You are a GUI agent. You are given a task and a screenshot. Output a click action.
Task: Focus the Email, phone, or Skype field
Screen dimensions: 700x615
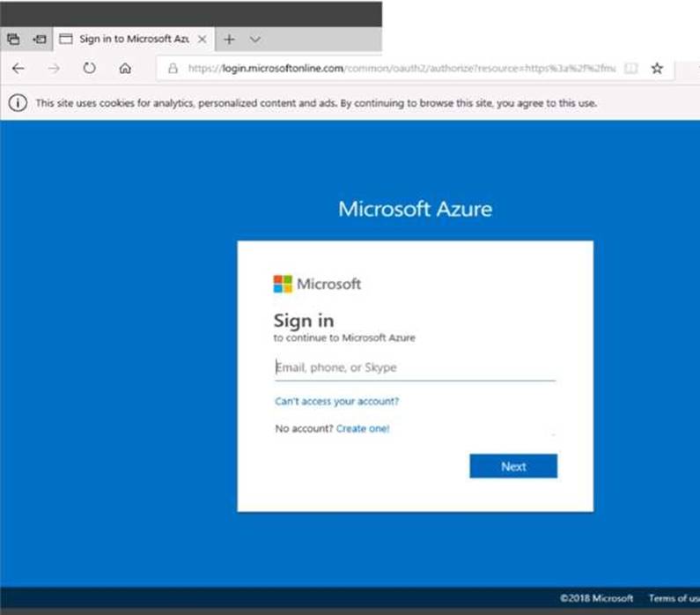tap(416, 367)
